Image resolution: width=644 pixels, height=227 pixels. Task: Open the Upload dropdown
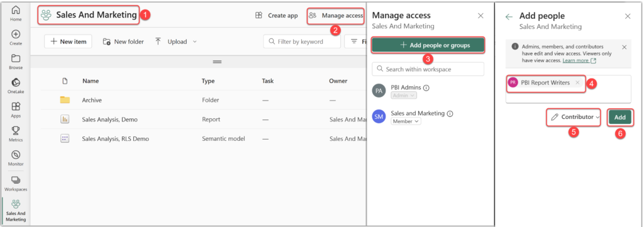click(176, 42)
